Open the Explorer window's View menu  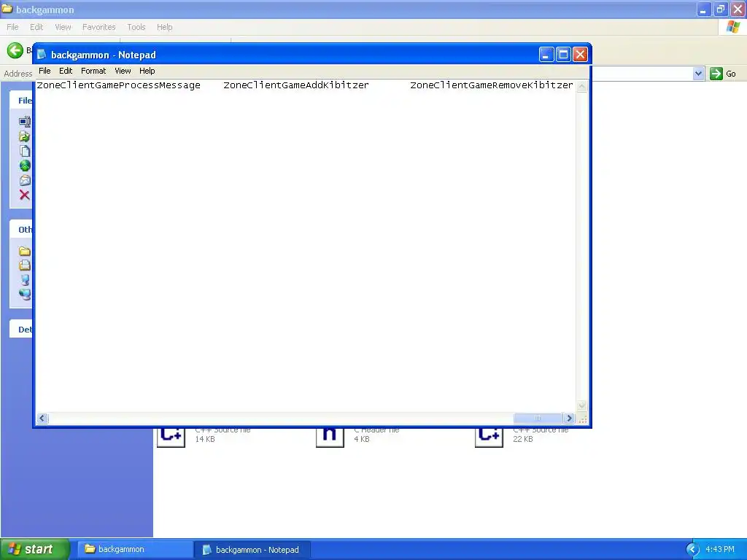point(63,27)
